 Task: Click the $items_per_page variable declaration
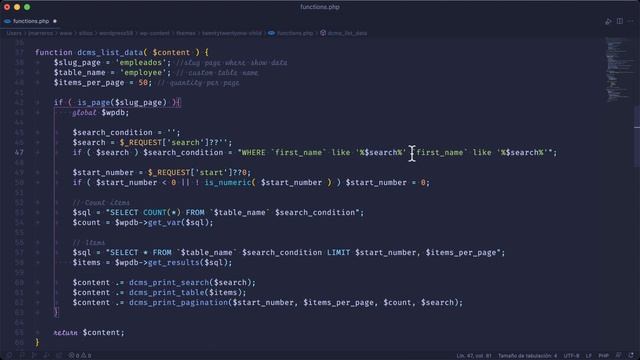point(89,82)
